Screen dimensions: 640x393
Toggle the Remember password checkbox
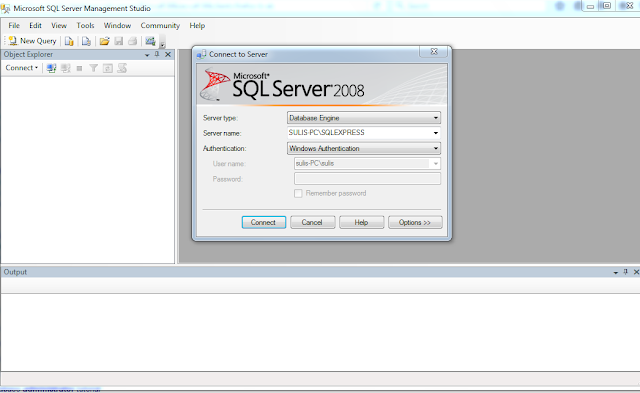point(298,193)
